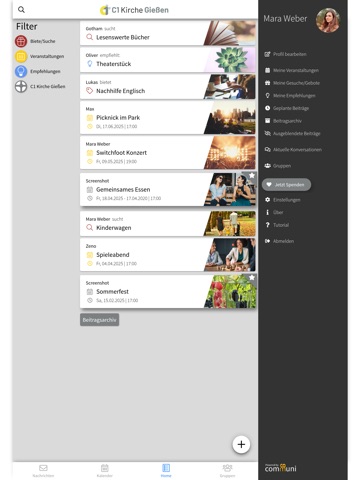Open the Picknick im Park event
Screen dimensions: 360x480
pyautogui.click(x=168, y=118)
